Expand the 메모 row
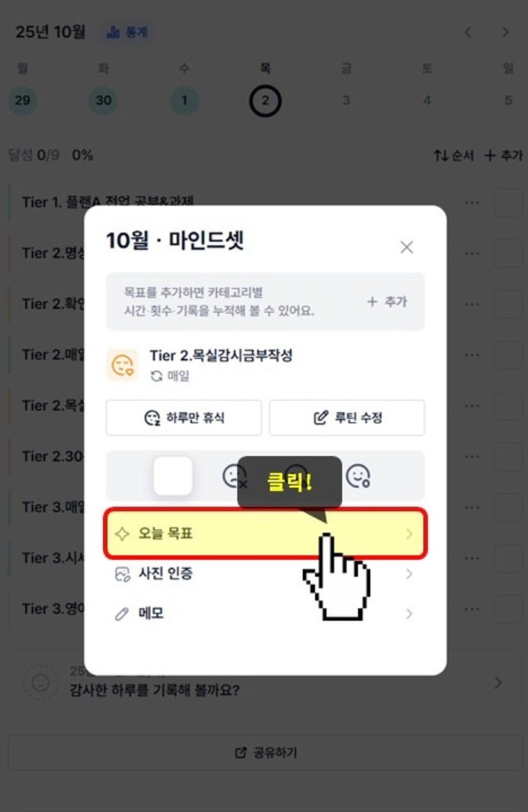The height and width of the screenshot is (812, 528). (x=266, y=614)
